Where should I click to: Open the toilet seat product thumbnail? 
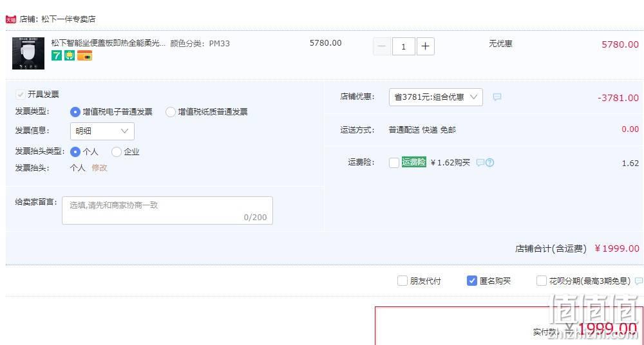[28, 53]
